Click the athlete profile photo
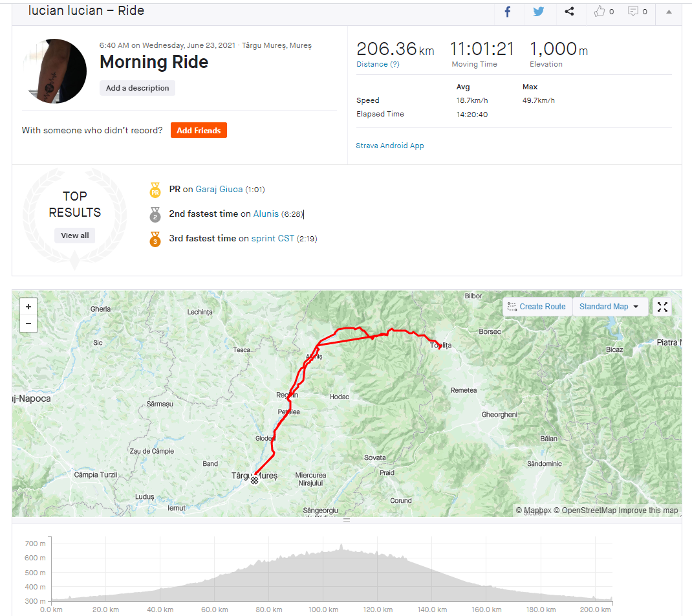The height and width of the screenshot is (616, 692). (x=55, y=71)
